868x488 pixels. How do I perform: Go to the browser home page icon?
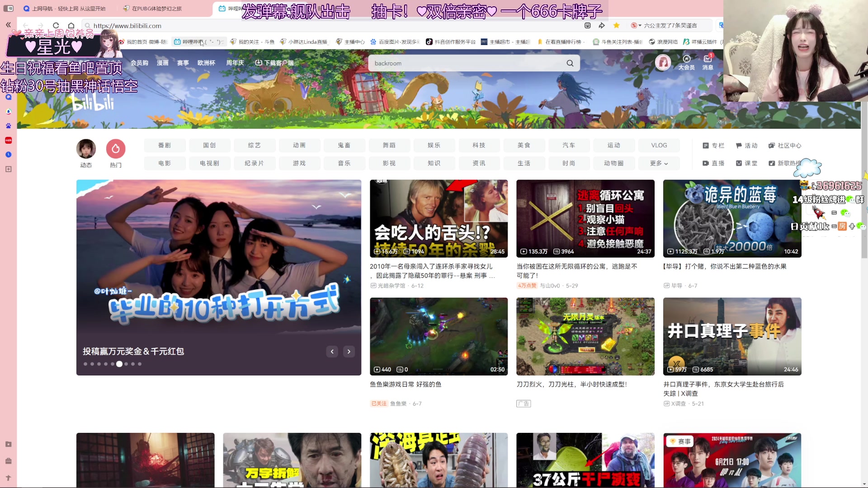click(x=71, y=26)
